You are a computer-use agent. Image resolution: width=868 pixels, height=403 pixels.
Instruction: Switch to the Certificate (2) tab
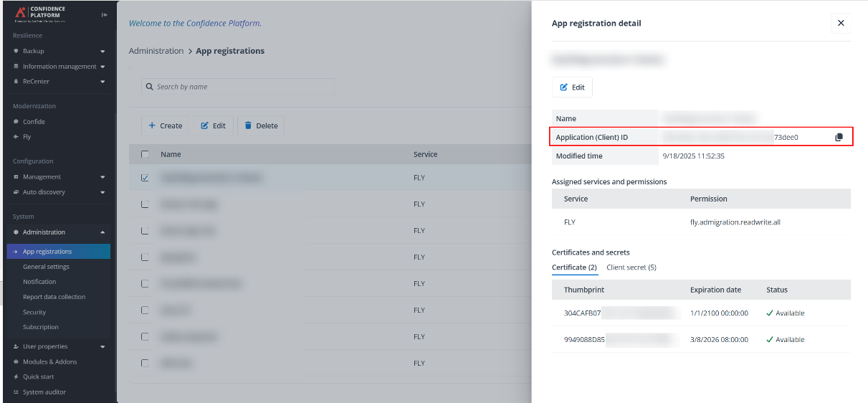[574, 267]
